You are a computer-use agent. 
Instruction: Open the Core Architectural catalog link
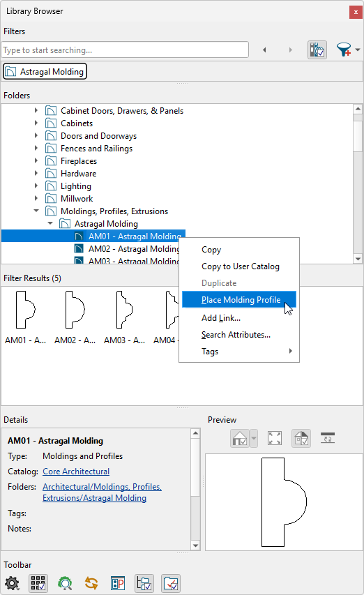[76, 472]
